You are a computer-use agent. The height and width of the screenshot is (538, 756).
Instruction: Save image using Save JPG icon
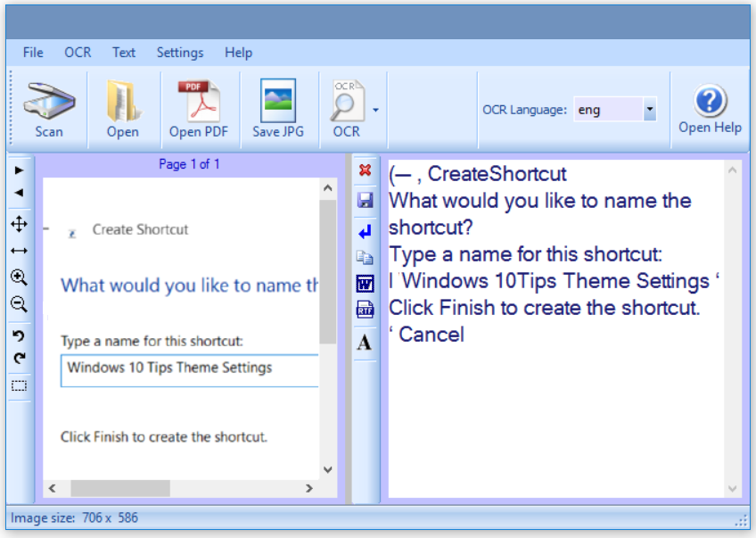[278, 101]
